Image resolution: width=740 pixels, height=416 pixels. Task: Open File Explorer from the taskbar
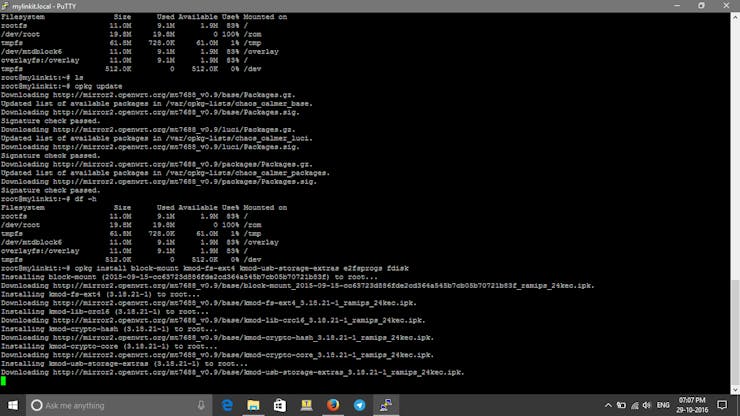pyautogui.click(x=253, y=405)
